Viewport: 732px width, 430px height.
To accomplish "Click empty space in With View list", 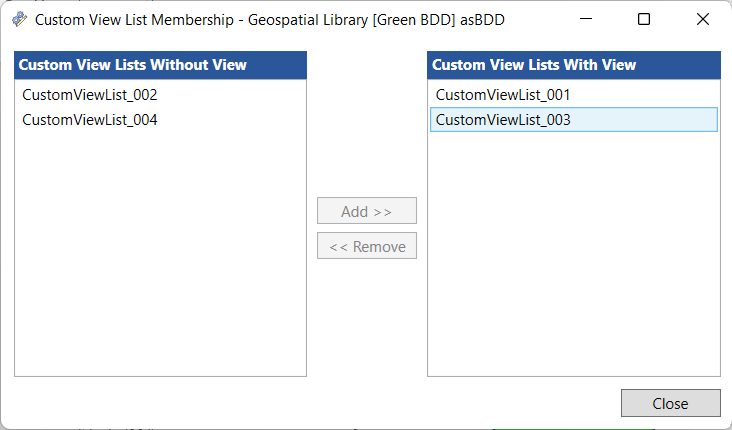I will pyautogui.click(x=573, y=260).
